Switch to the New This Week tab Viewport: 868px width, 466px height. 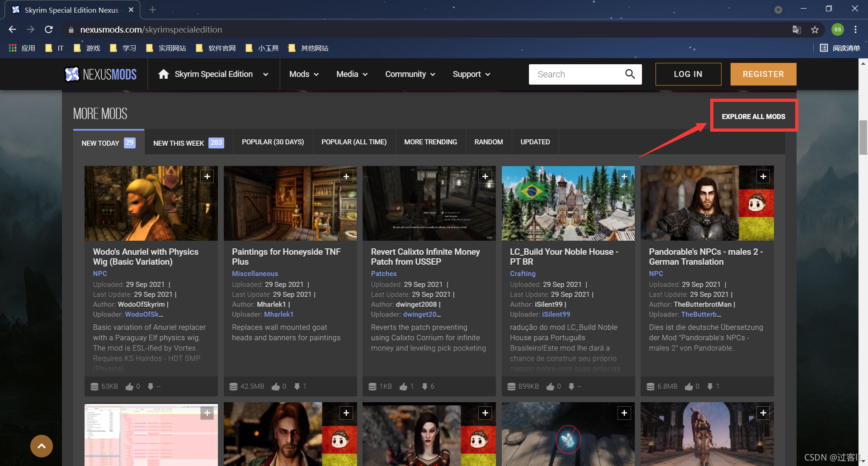(189, 143)
